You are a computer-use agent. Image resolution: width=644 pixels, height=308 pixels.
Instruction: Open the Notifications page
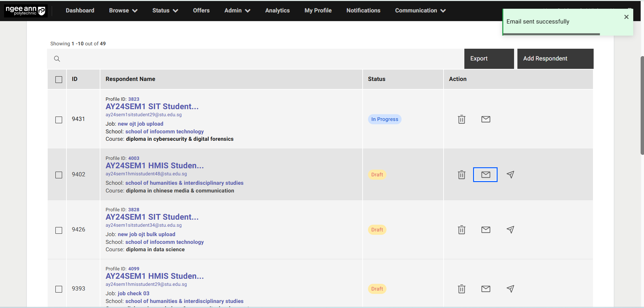coord(363,10)
